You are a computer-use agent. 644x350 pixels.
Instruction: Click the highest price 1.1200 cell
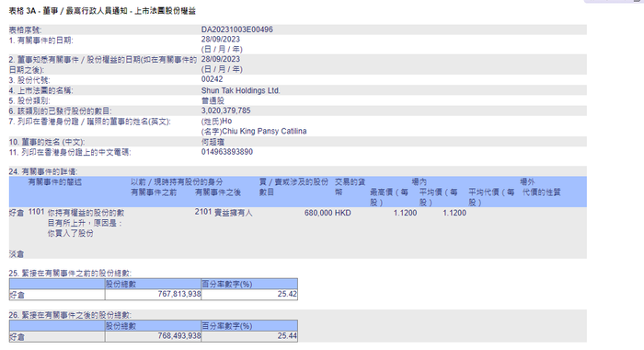pyautogui.click(x=405, y=213)
